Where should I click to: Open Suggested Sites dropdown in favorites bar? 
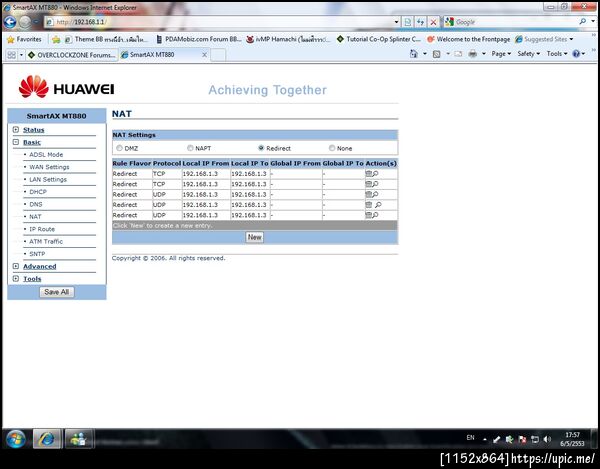tap(544, 39)
